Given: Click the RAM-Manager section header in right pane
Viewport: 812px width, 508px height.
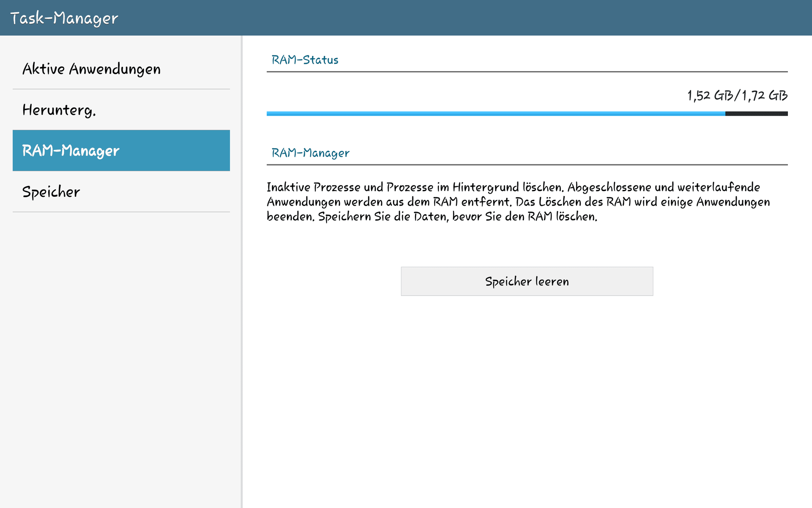Looking at the screenshot, I should coord(310,153).
